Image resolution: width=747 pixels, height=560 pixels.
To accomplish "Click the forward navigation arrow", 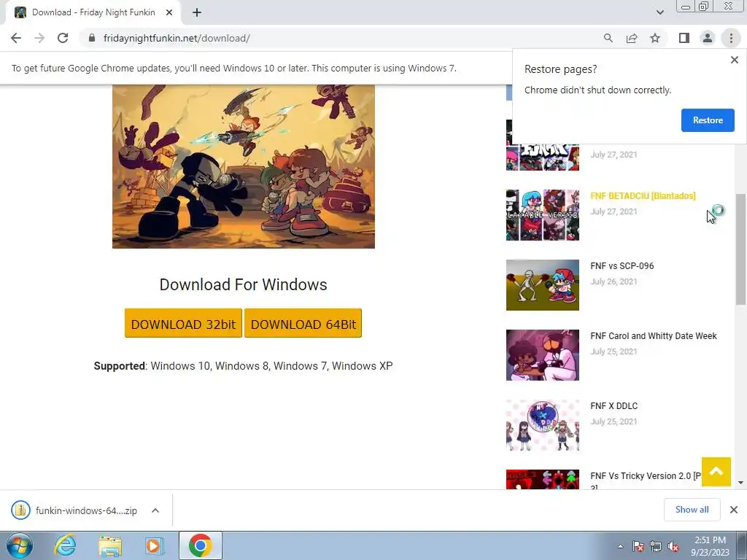I will (x=39, y=38).
